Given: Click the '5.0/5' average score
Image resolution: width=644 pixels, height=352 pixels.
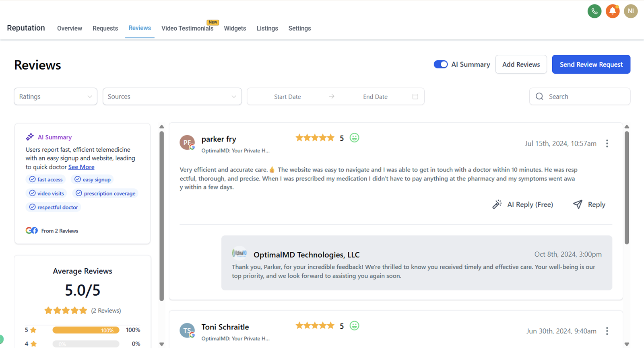Looking at the screenshot, I should [x=83, y=290].
